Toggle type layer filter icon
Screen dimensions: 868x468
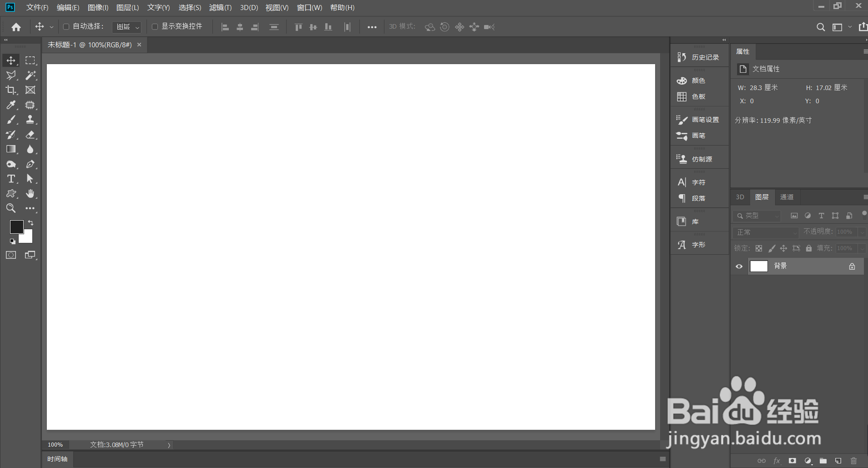click(x=821, y=216)
